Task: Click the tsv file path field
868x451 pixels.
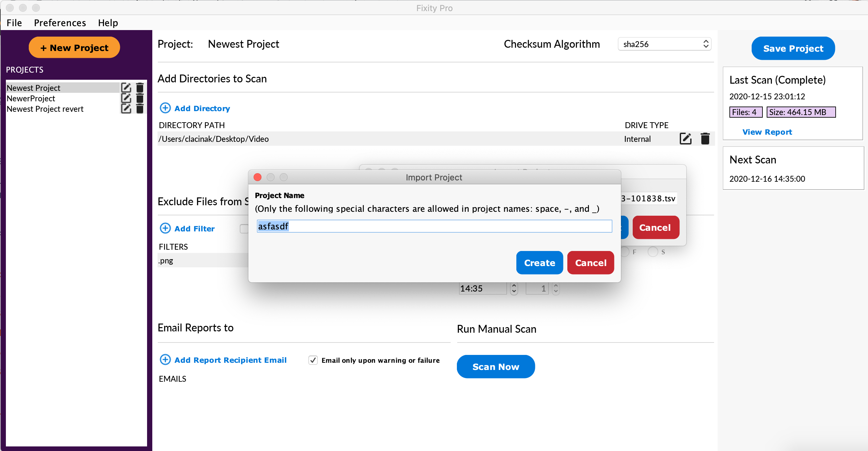Action: coord(649,198)
